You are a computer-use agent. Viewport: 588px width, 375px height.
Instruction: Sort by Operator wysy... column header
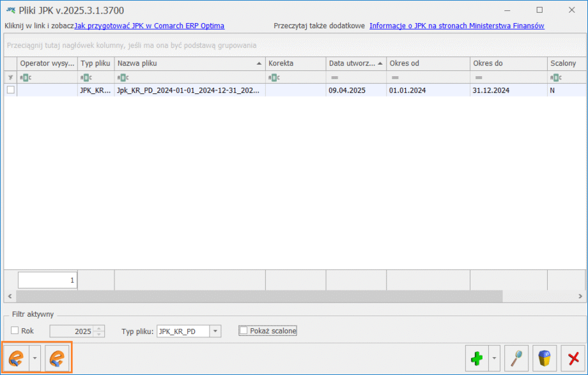(x=47, y=63)
